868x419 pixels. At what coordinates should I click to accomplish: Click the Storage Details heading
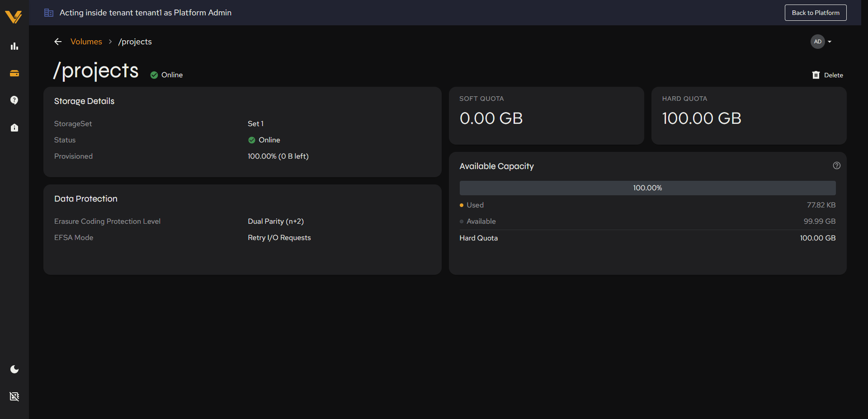click(x=84, y=101)
